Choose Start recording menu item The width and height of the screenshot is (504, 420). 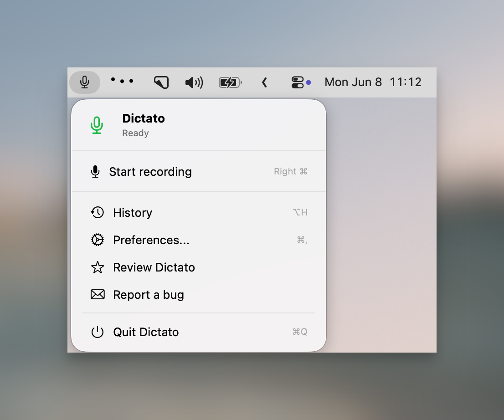pyautogui.click(x=199, y=172)
